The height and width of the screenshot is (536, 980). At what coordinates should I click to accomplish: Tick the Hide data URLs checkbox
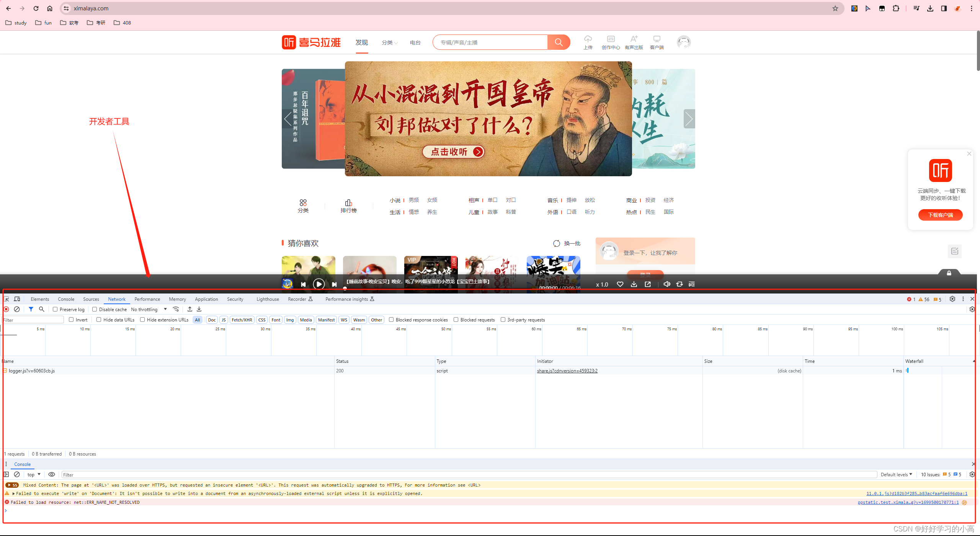(99, 320)
